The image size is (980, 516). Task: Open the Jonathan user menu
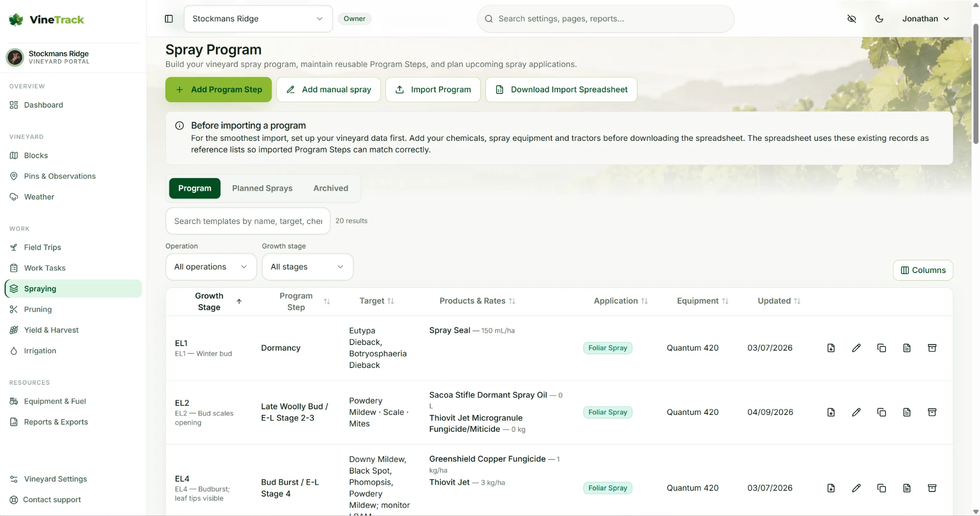[x=925, y=19]
